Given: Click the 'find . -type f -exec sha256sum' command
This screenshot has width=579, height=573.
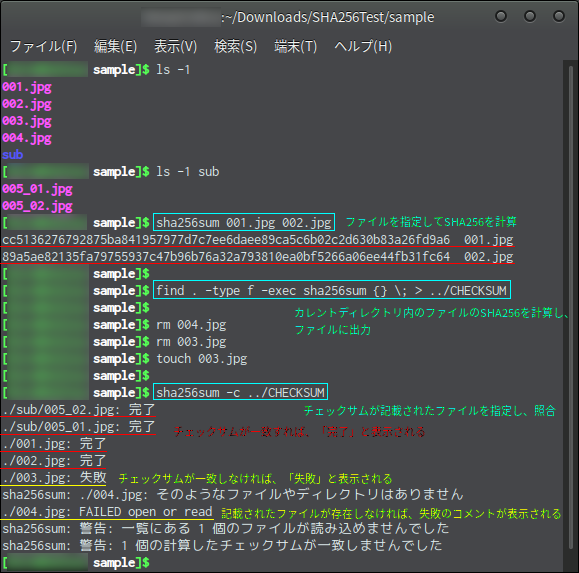Looking at the screenshot, I should click(332, 291).
